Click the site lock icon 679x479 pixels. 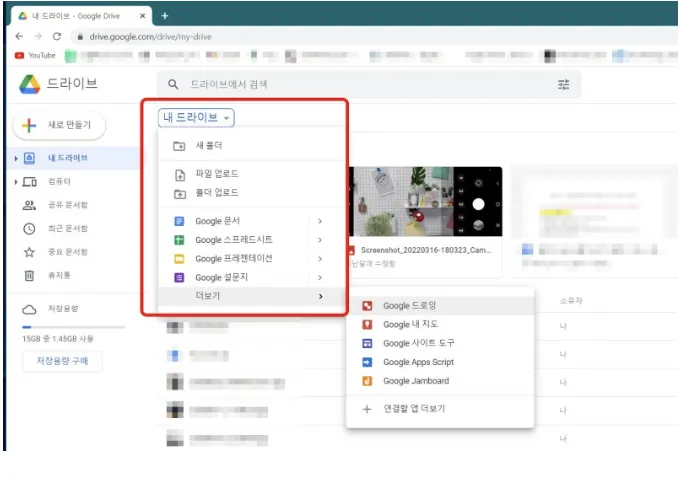pyautogui.click(x=80, y=37)
